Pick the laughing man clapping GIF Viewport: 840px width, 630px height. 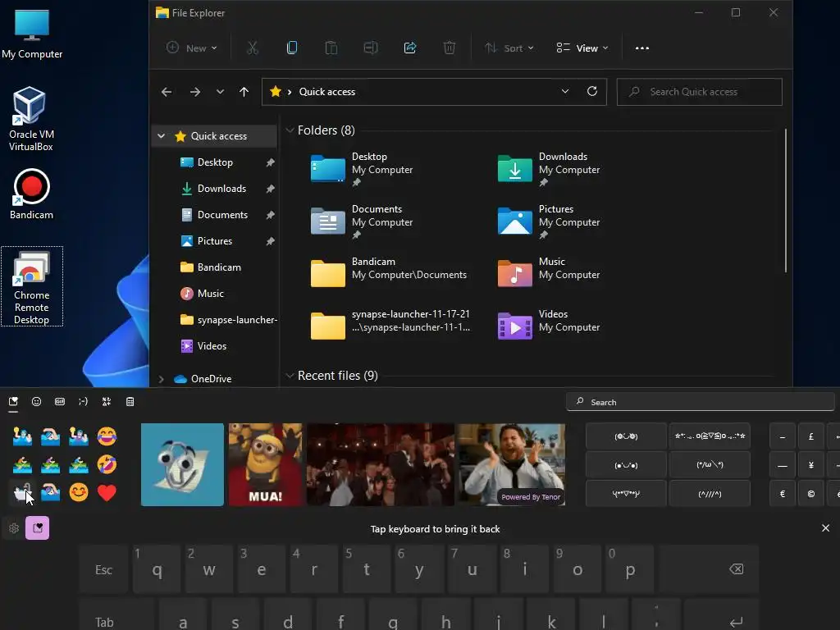click(510, 464)
